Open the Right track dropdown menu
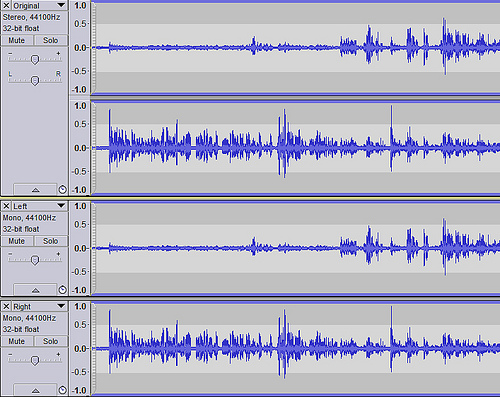500x397 pixels. pos(61,306)
